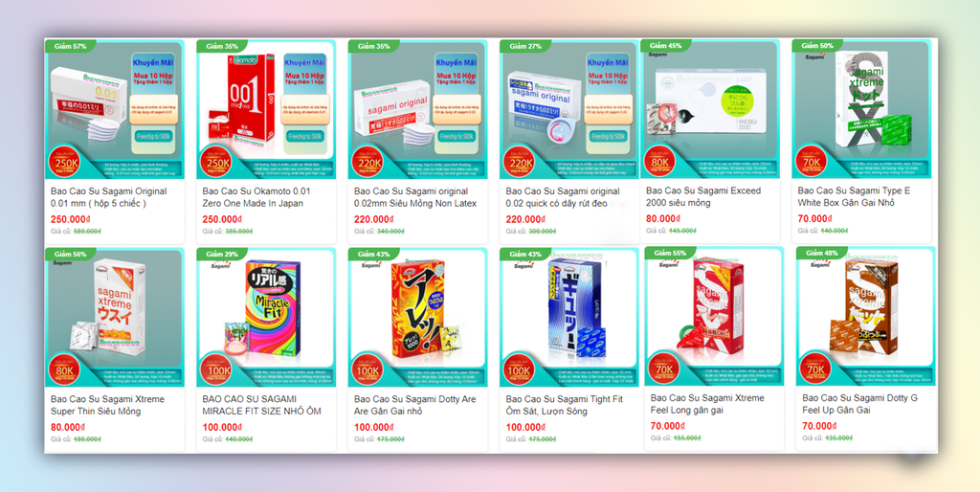Screen dimensions: 980x492
Task: Click the Freeship từ 500k button on Okamoto card
Action: tap(305, 136)
